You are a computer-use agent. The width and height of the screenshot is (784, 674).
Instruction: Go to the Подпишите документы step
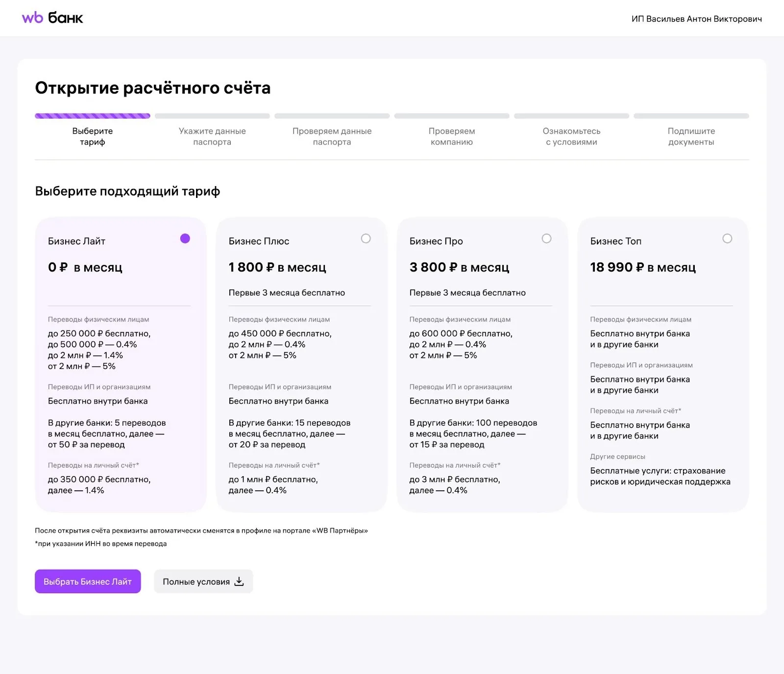691,136
